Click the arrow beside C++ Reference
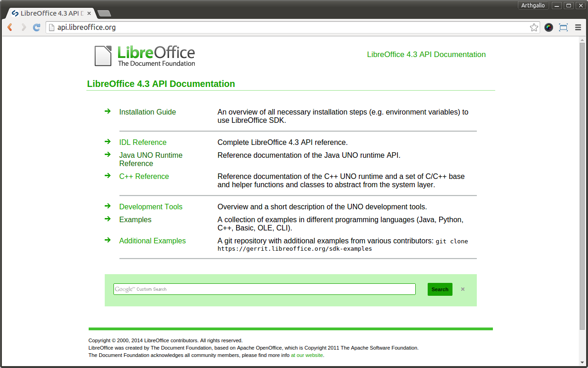Image resolution: width=588 pixels, height=368 pixels. [x=107, y=175]
